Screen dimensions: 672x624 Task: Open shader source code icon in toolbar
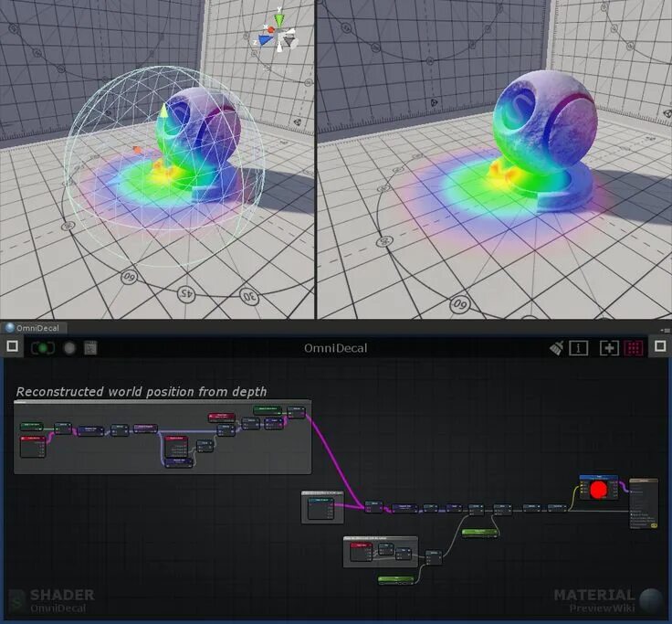[x=90, y=348]
